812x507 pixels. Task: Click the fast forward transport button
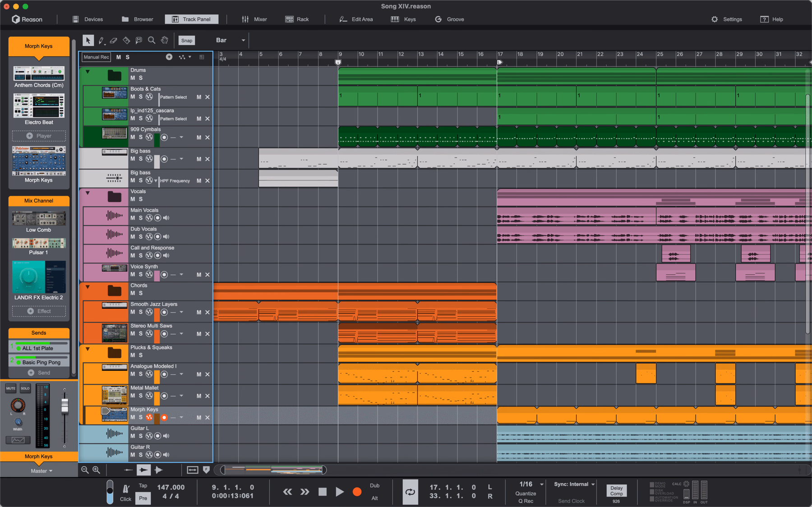click(305, 492)
